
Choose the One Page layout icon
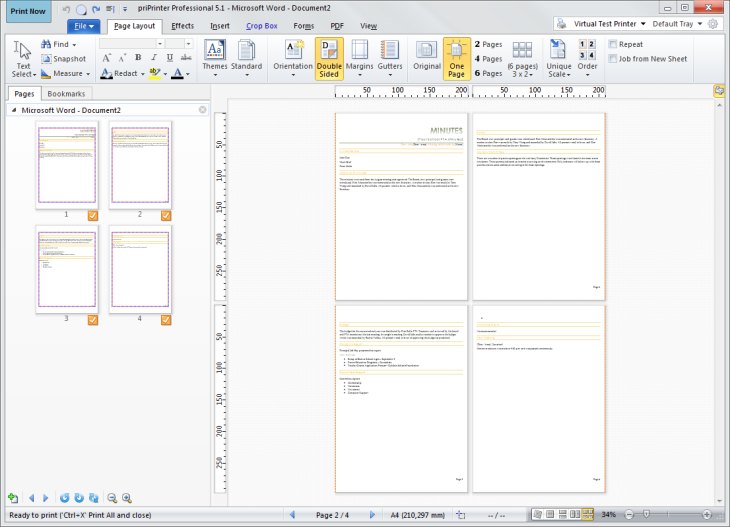tap(456, 50)
